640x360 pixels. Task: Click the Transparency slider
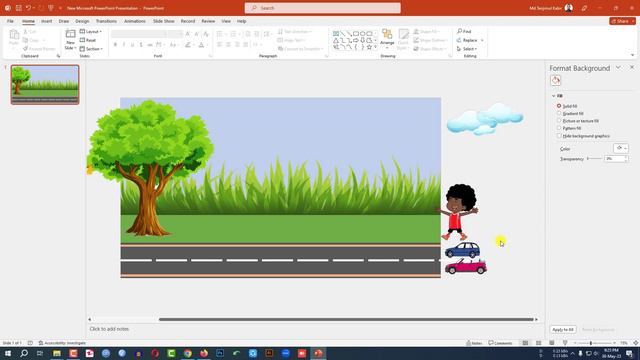pos(594,158)
